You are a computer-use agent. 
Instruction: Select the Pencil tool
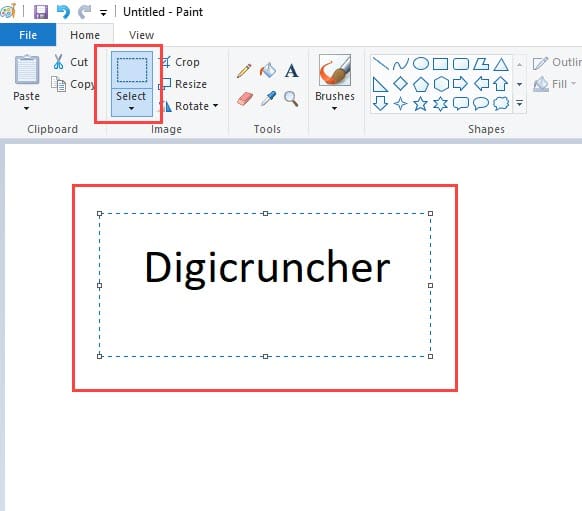pyautogui.click(x=244, y=71)
